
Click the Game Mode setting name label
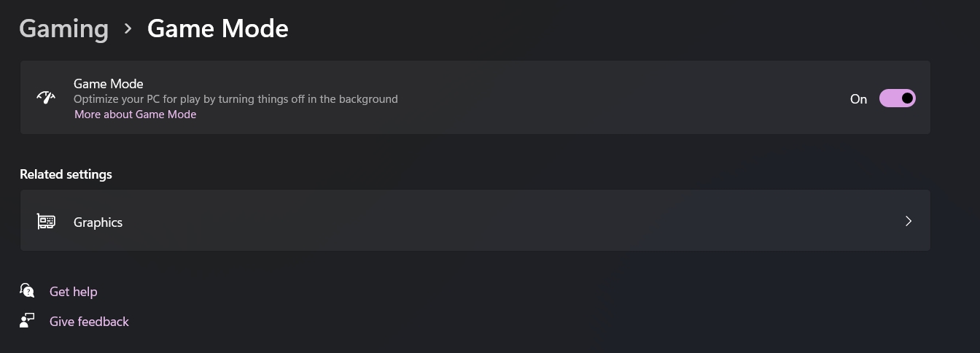pos(108,84)
